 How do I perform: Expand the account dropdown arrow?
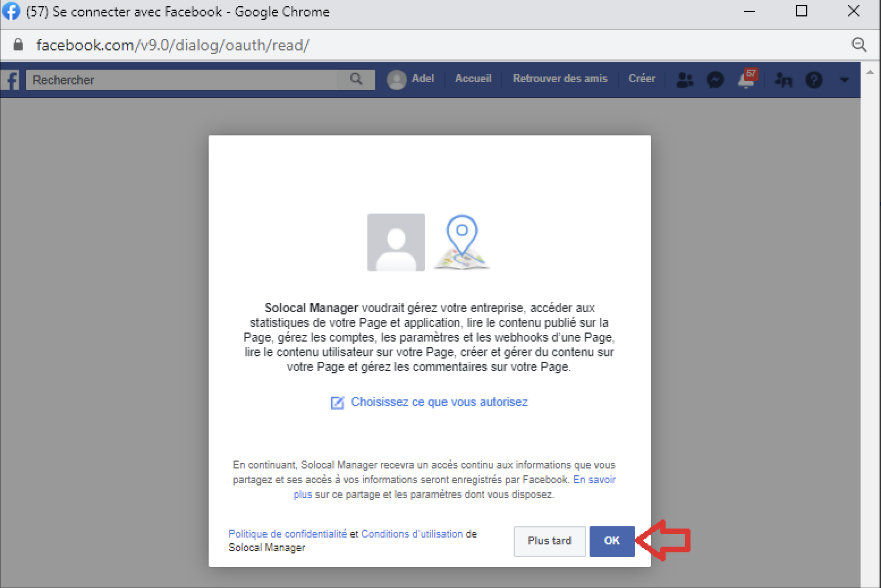pos(844,80)
